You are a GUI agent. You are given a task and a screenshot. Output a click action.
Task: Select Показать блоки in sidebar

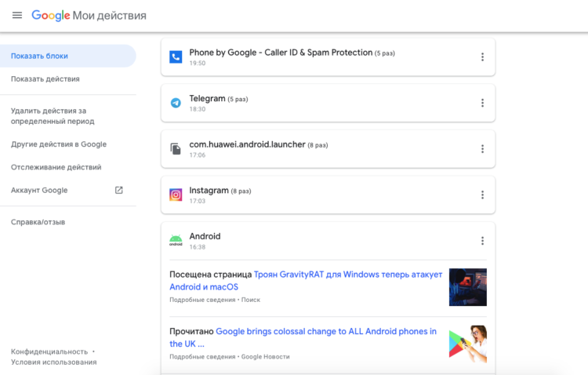tap(68, 56)
